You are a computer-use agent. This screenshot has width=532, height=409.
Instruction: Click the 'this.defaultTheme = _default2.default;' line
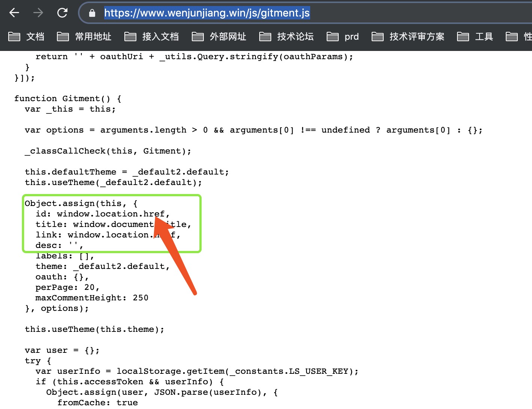pyautogui.click(x=127, y=172)
